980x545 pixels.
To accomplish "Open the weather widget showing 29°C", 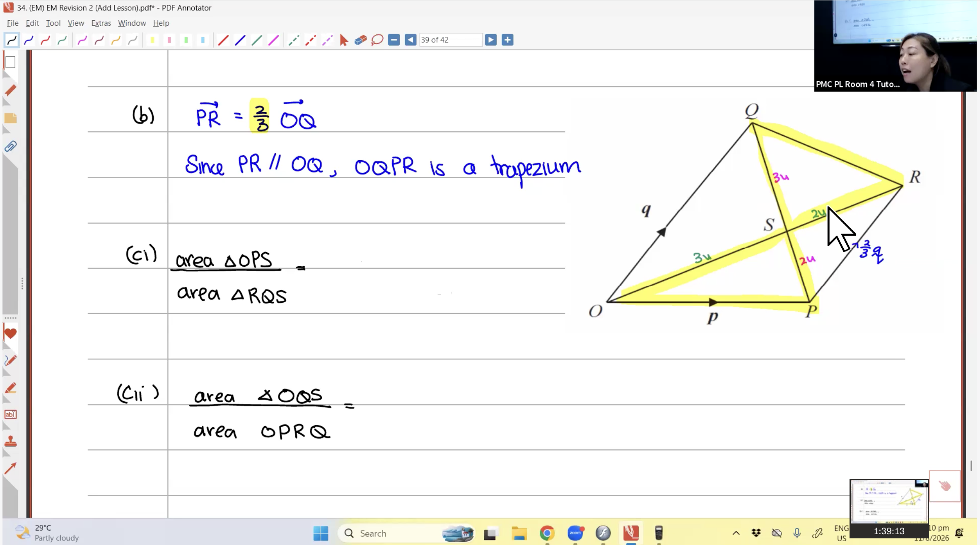I will coord(47,533).
